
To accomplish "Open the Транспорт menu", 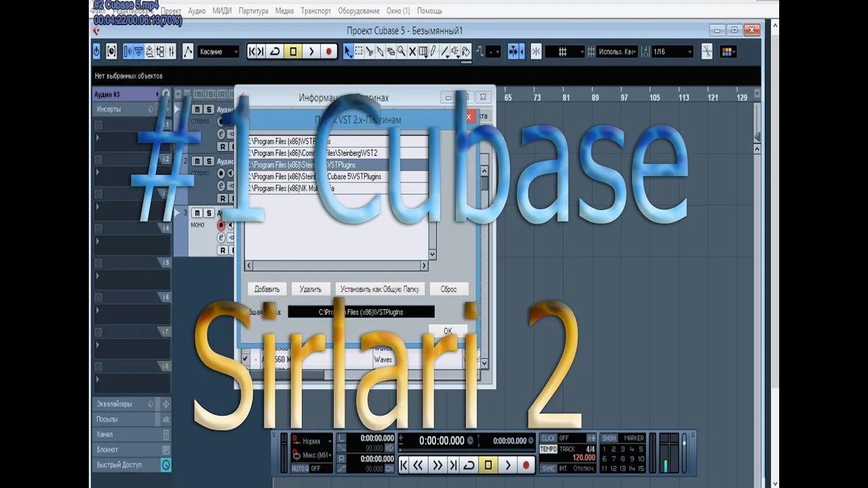I will coord(316,11).
